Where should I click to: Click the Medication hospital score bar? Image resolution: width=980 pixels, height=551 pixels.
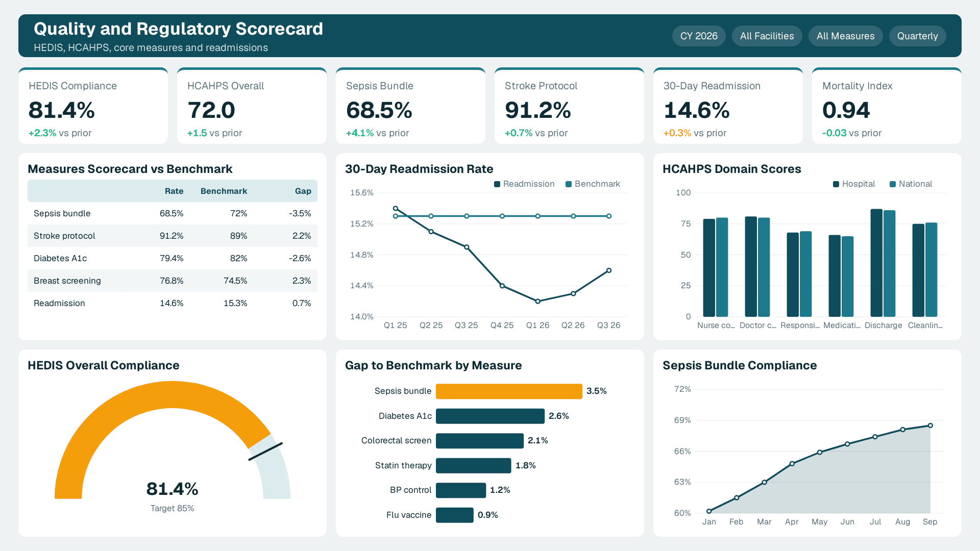coord(835,276)
